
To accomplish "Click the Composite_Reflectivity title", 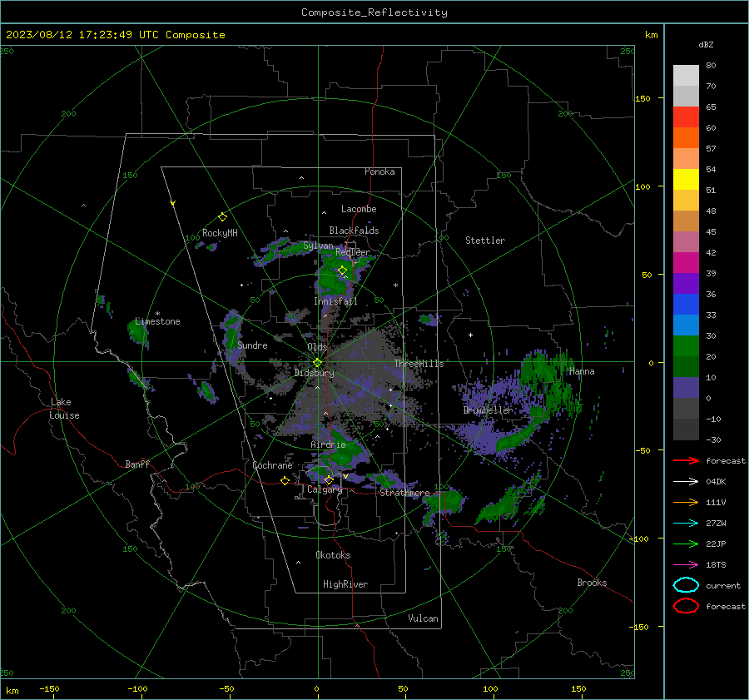I will pyautogui.click(x=374, y=12).
